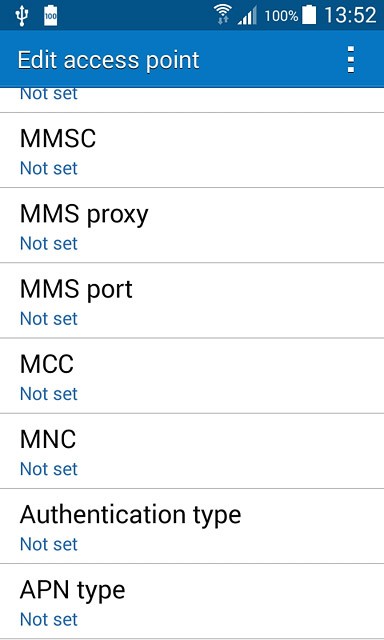Edit the MMS port field
384x640 pixels.
(x=192, y=300)
